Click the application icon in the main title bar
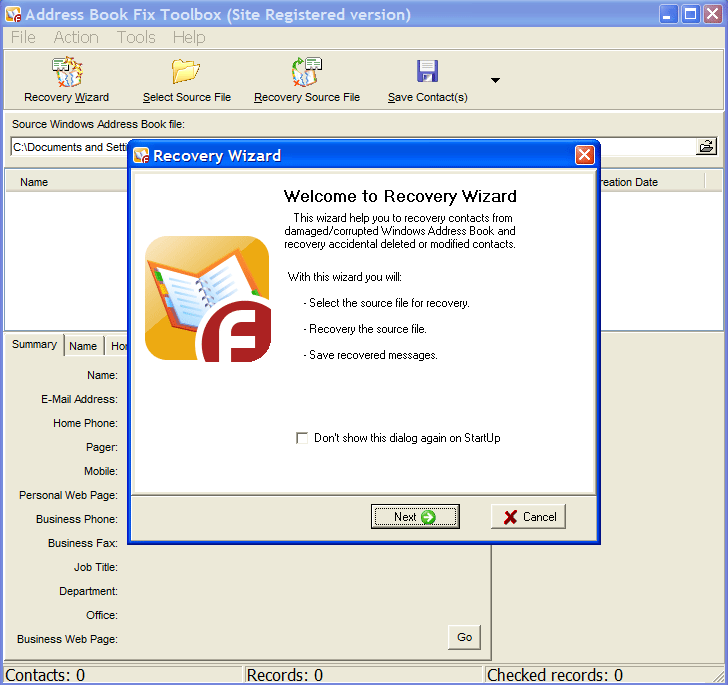The width and height of the screenshot is (728, 685). [13, 15]
